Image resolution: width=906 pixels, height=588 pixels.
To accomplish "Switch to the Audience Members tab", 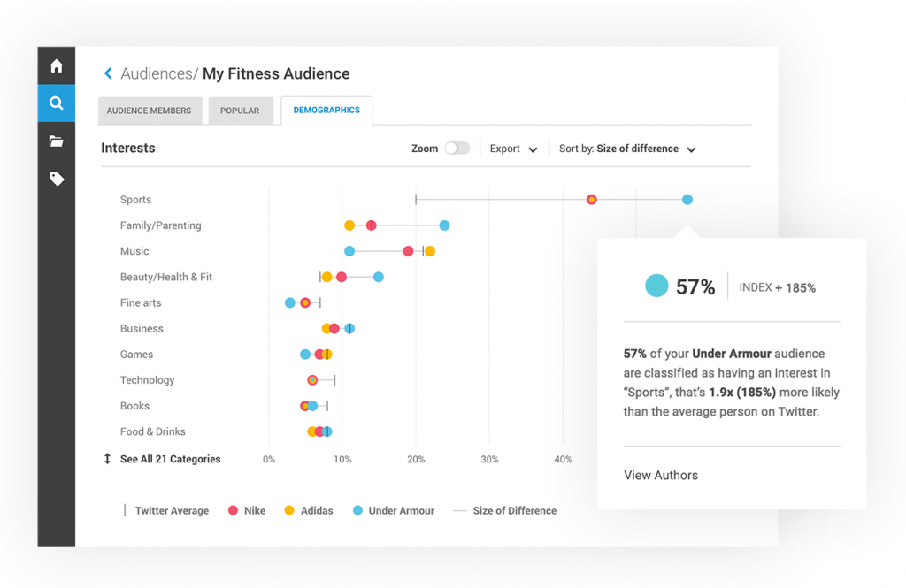I will [x=150, y=111].
